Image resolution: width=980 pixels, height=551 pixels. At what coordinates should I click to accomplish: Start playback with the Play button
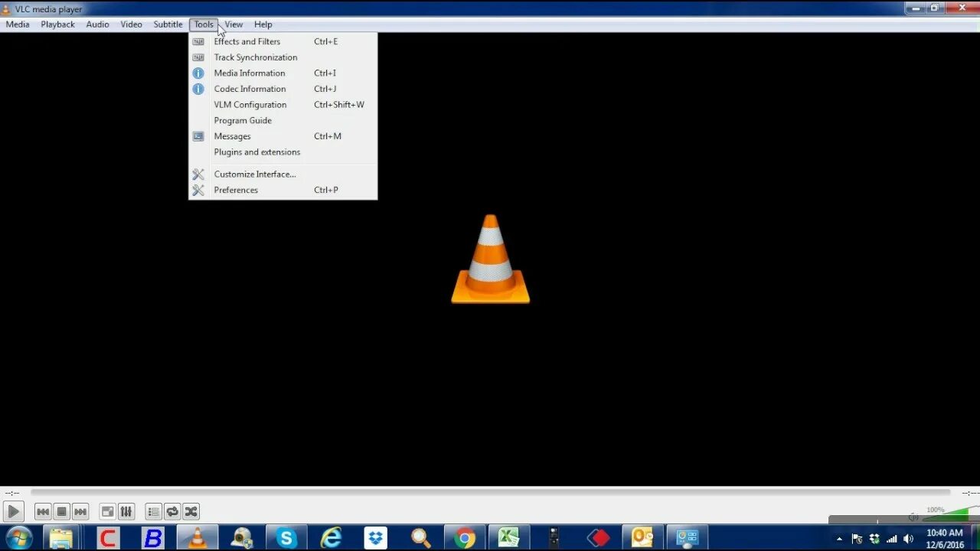(13, 512)
